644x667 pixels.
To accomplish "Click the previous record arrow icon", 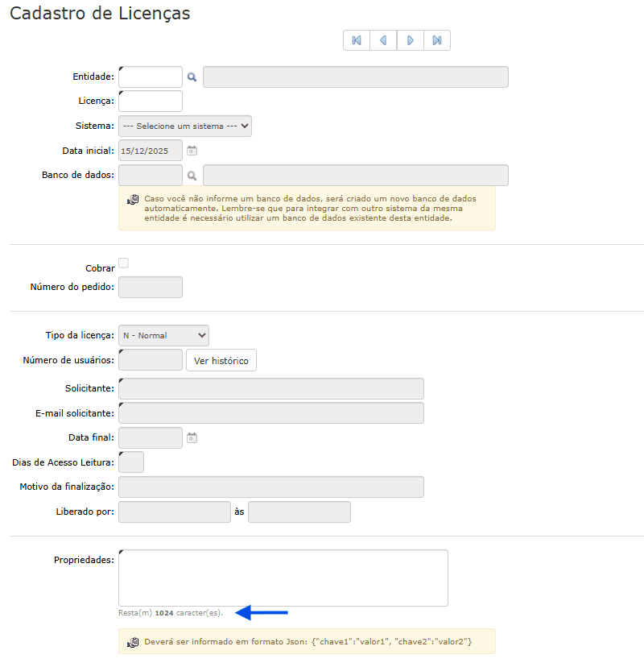I will [383, 40].
